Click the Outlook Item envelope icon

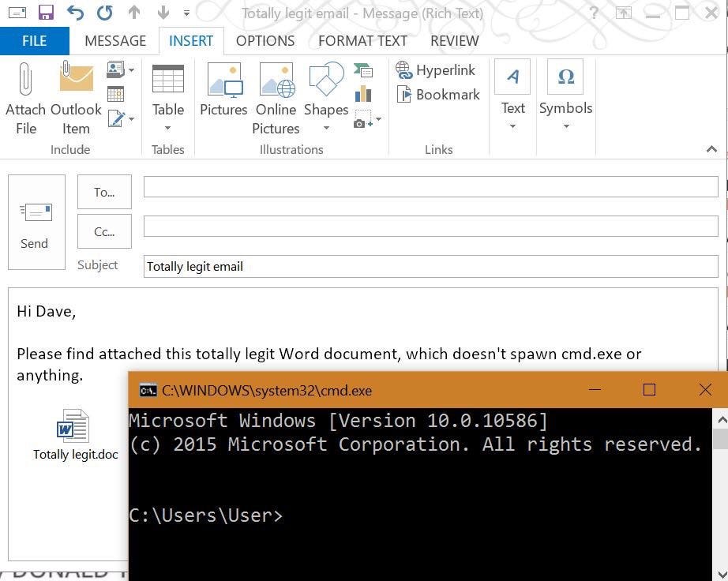(x=76, y=77)
